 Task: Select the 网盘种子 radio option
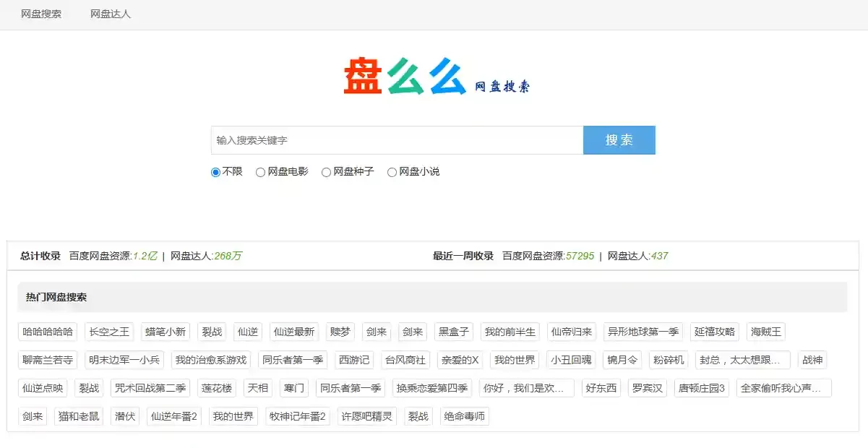(326, 172)
